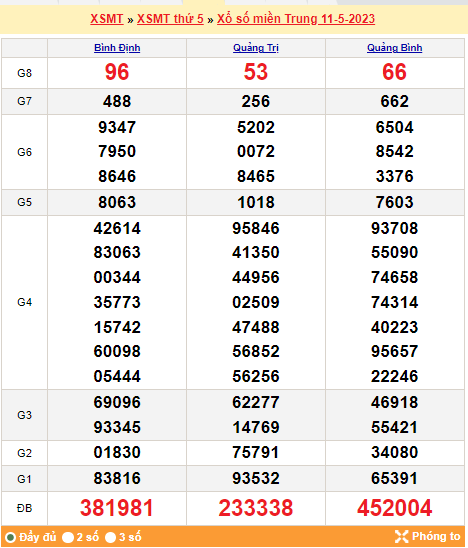This screenshot has width=468, height=548.
Task: Click the Phóng to expand icon
Action: pyautogui.click(x=401, y=536)
